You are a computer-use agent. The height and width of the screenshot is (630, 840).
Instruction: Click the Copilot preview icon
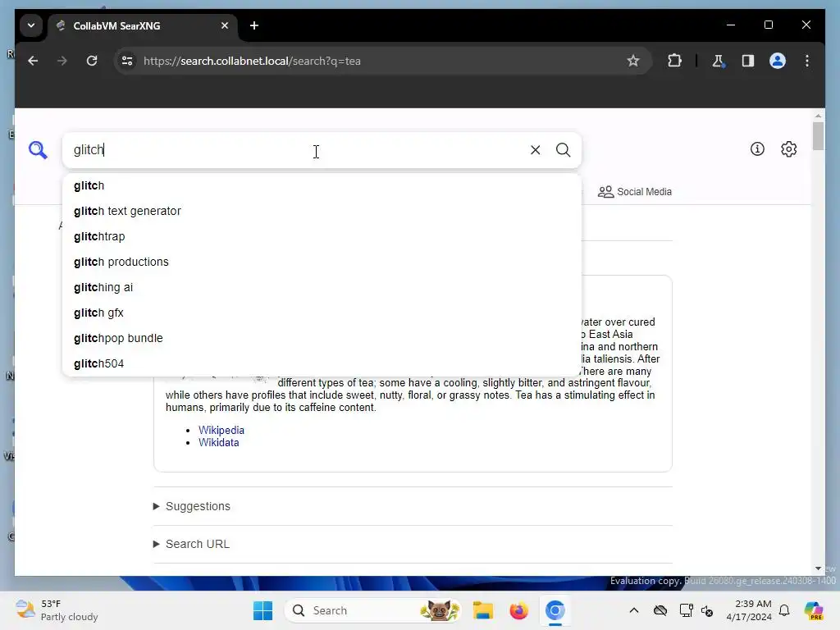point(814,610)
